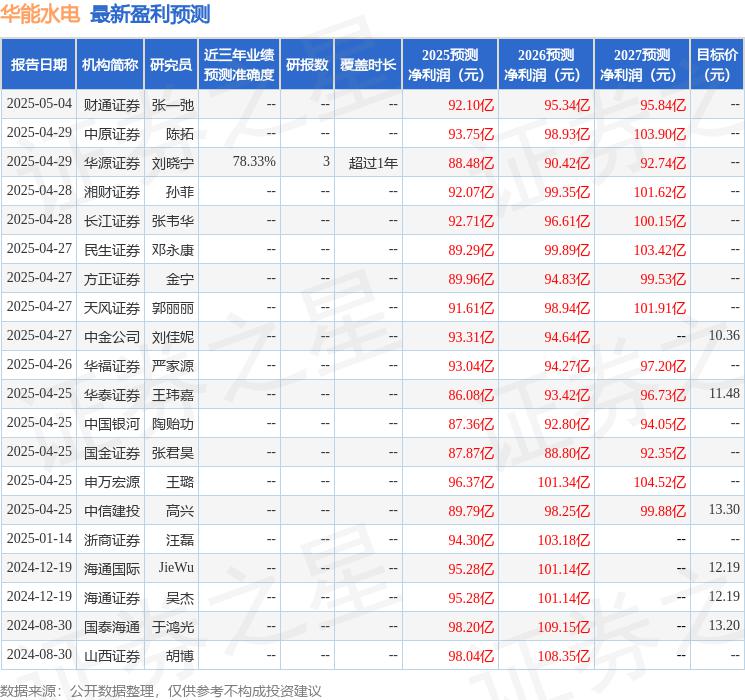
Task: Click the target price 10.36
Action: (724, 336)
